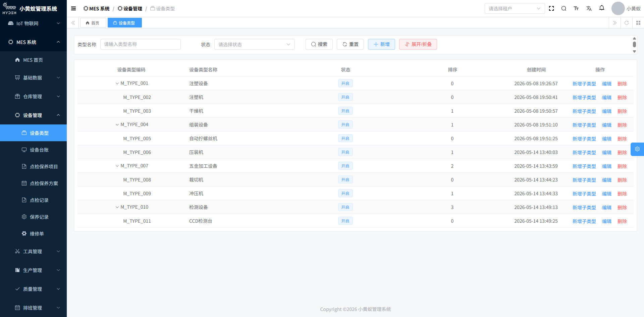Image resolution: width=644 pixels, height=317 pixels.
Task: Open 点检保养项目 in the sidebar
Action: 34,167
